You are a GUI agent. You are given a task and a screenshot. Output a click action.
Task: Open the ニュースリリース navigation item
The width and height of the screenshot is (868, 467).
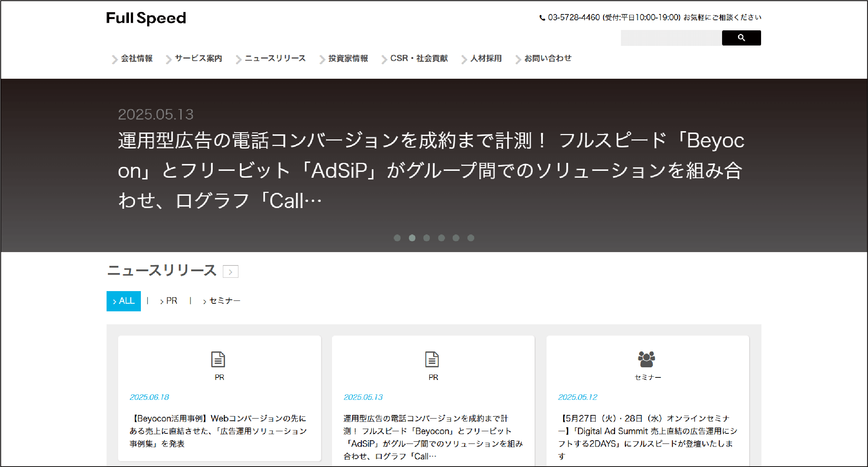tap(275, 59)
